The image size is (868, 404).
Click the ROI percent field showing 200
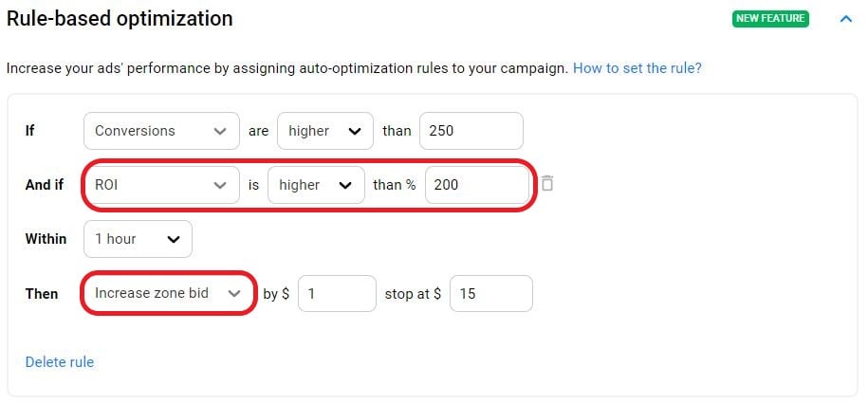(x=477, y=185)
